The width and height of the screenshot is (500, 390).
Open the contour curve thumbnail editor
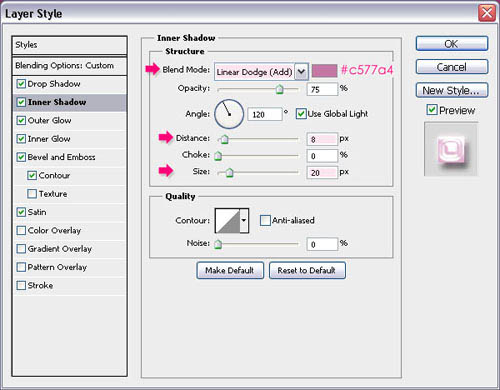coord(228,220)
